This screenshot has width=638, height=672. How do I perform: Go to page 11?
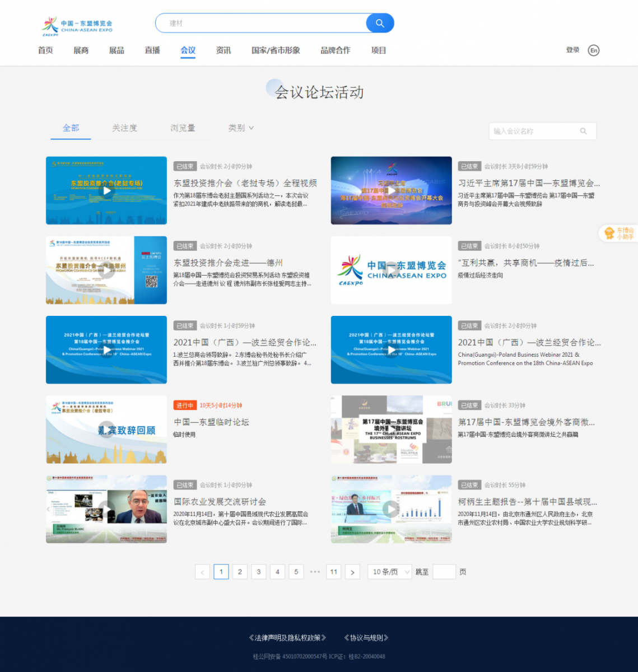point(334,572)
